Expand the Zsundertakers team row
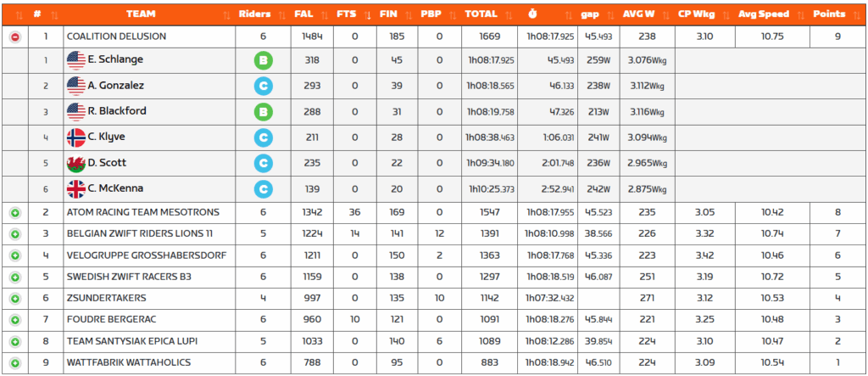868x376 pixels. pos(14,299)
